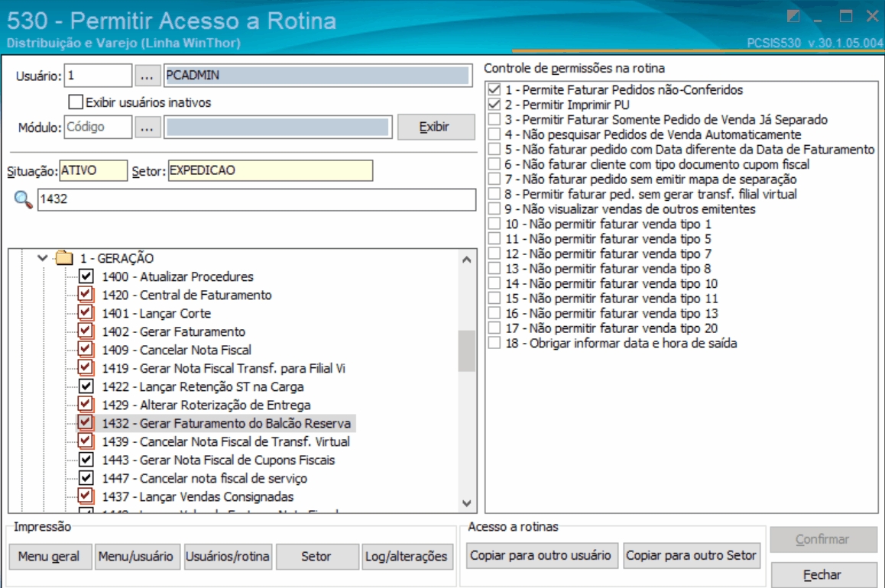Click Copiar para outro Setor

click(692, 555)
